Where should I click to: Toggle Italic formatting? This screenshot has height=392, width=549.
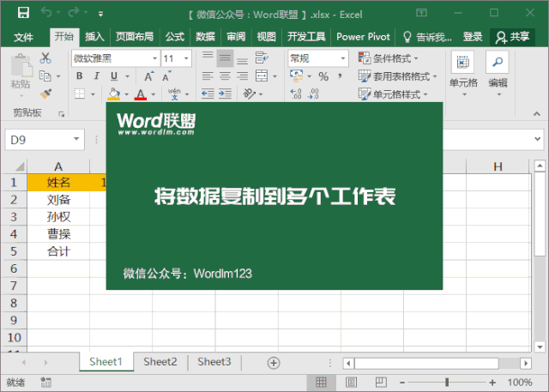[x=96, y=76]
